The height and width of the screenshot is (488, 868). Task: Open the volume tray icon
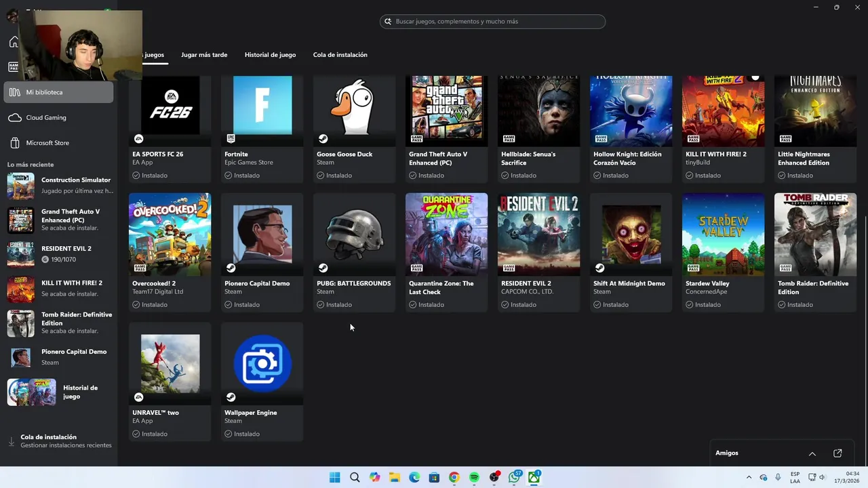coord(822,477)
